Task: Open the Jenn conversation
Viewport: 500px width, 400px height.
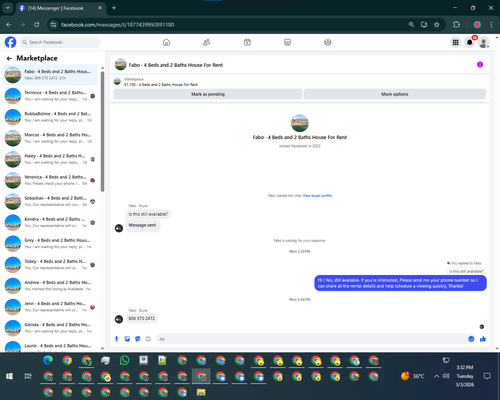Action: (50, 307)
